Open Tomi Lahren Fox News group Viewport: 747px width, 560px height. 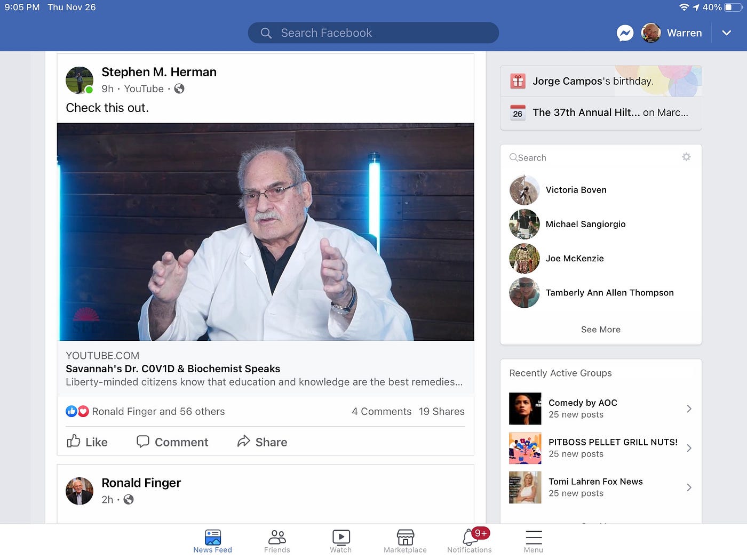(x=601, y=487)
